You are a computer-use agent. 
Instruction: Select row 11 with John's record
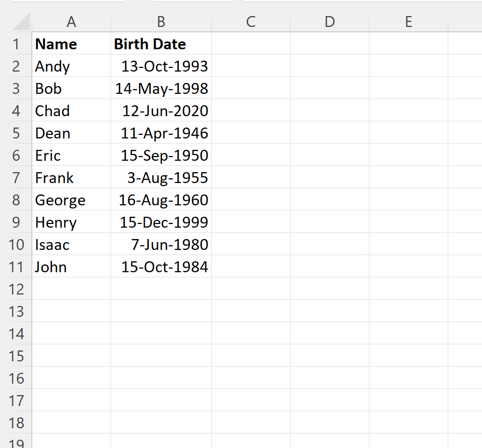[16, 267]
